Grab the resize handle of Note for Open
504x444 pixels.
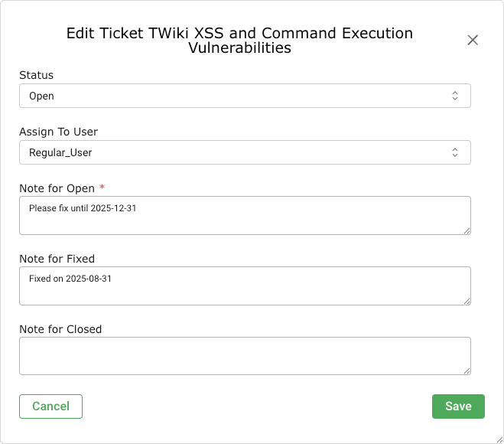(466, 230)
